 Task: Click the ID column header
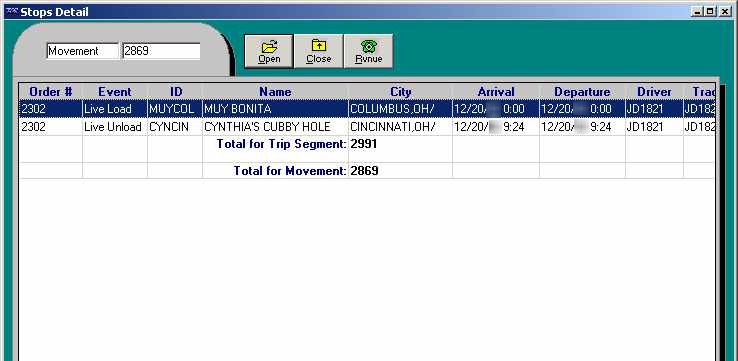click(x=175, y=91)
